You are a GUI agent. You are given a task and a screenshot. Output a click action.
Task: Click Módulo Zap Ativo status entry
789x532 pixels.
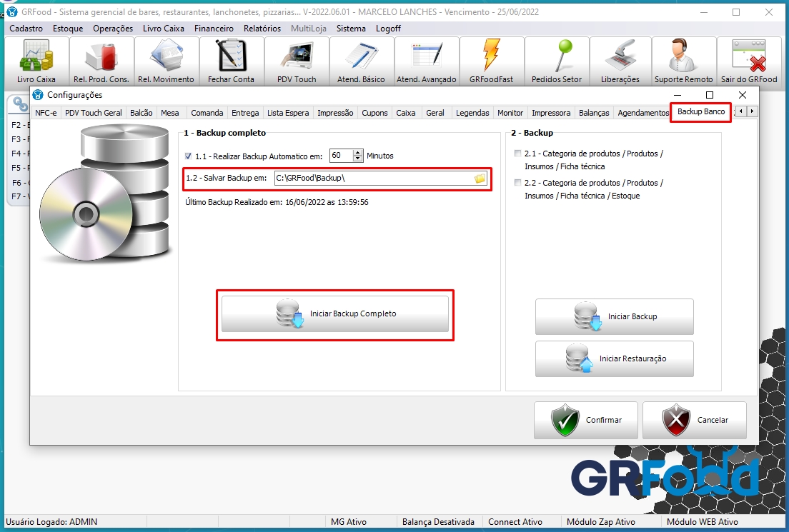tap(601, 522)
